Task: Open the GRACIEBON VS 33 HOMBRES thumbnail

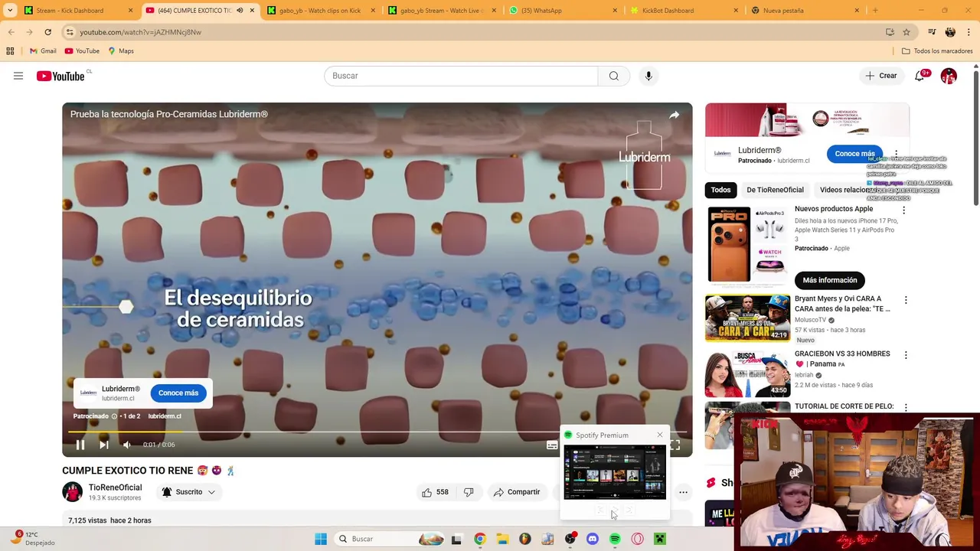Action: tap(747, 373)
